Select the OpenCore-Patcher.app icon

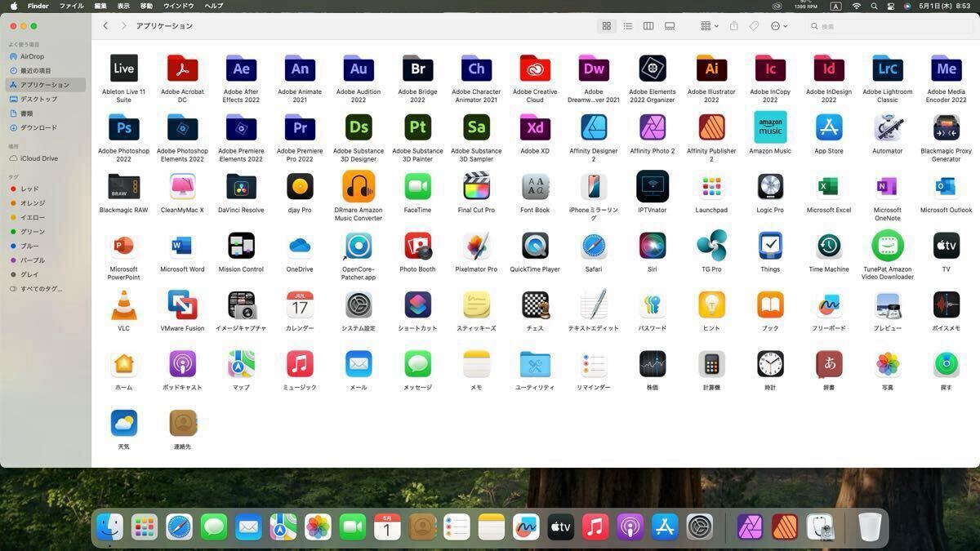tap(359, 246)
